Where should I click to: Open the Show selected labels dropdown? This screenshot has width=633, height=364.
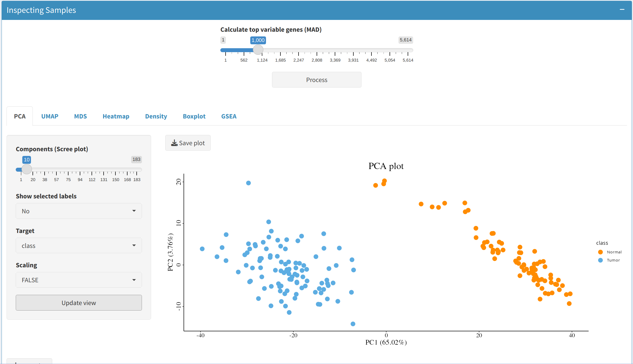coord(79,211)
